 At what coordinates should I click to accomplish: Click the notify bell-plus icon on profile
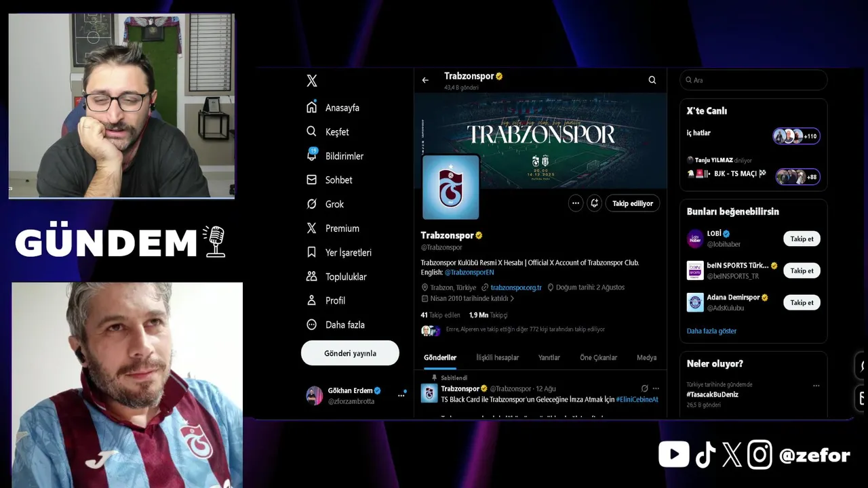(x=595, y=203)
